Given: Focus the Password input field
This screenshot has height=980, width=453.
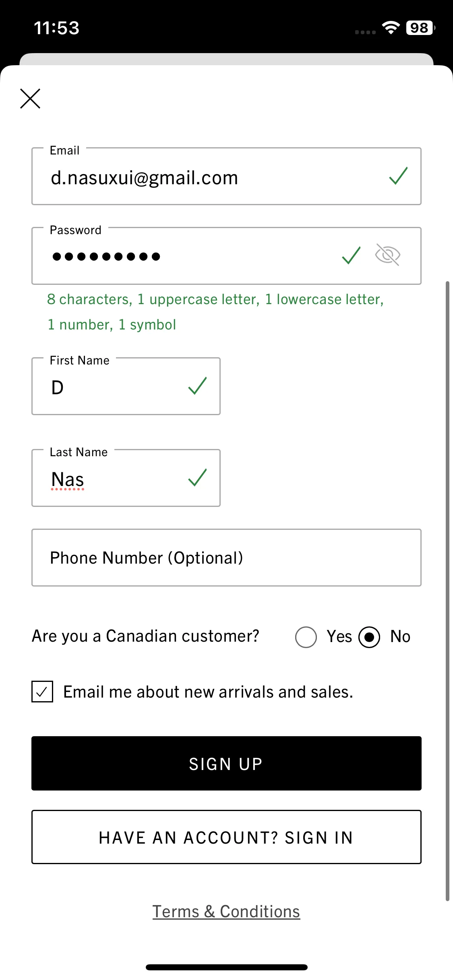Looking at the screenshot, I should 226,256.
